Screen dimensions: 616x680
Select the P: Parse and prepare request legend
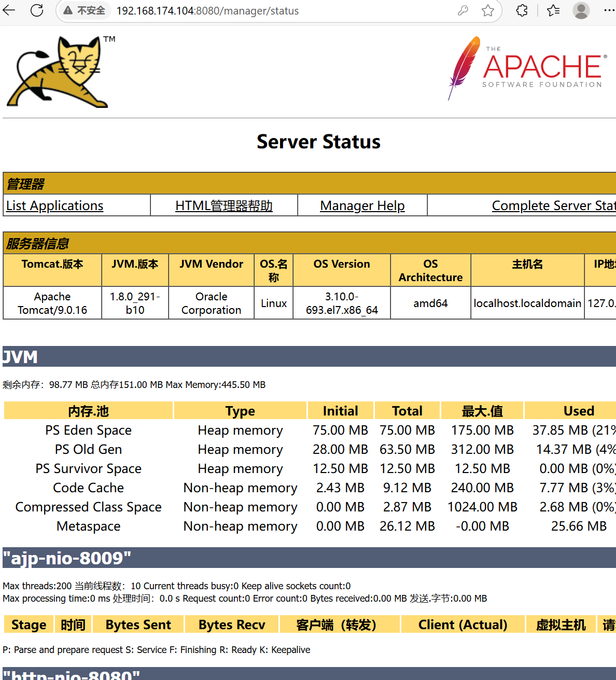157,650
